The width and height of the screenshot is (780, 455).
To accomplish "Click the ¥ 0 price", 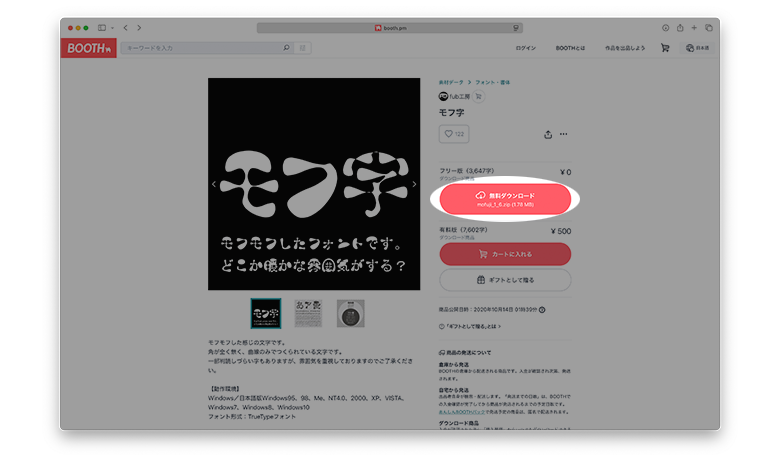I will click(565, 172).
